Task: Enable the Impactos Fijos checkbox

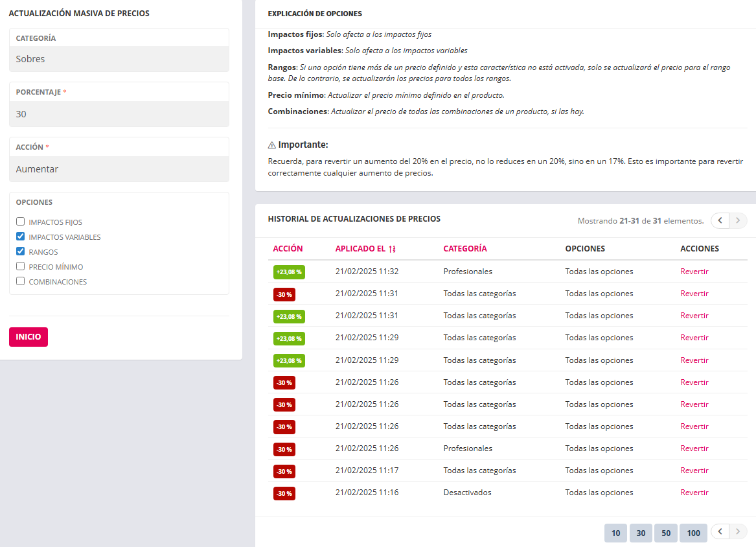Action: coord(21,222)
